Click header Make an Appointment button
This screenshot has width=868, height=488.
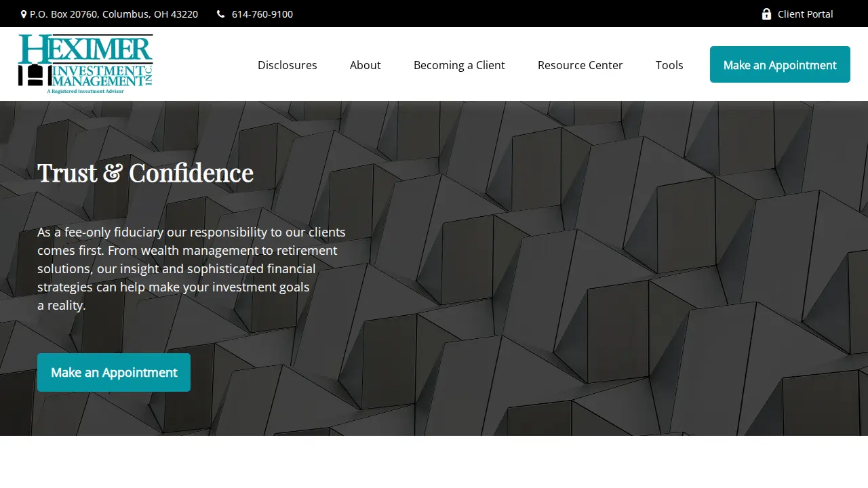(x=780, y=64)
